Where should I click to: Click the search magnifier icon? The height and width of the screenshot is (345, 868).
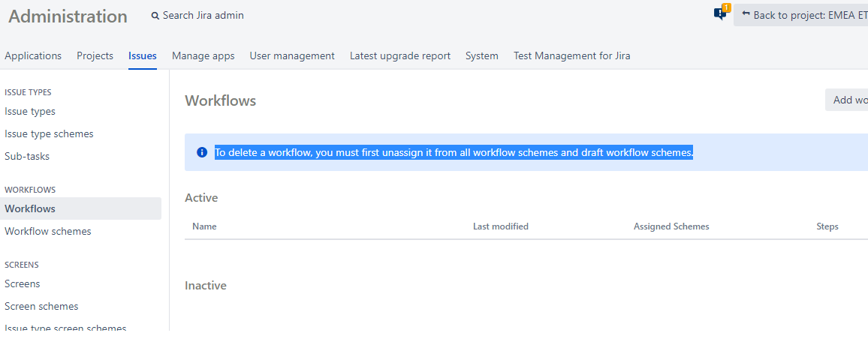click(155, 16)
